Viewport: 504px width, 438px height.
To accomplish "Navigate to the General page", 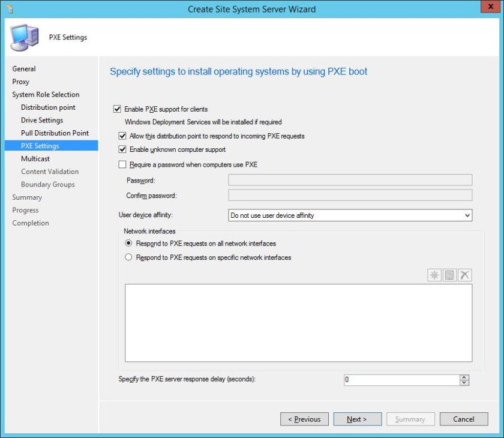I will (24, 68).
